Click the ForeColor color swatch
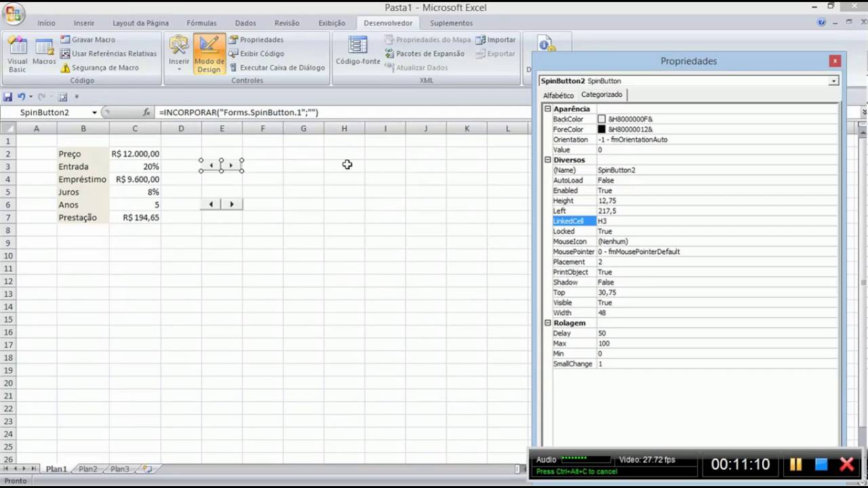The image size is (868, 488). click(601, 129)
